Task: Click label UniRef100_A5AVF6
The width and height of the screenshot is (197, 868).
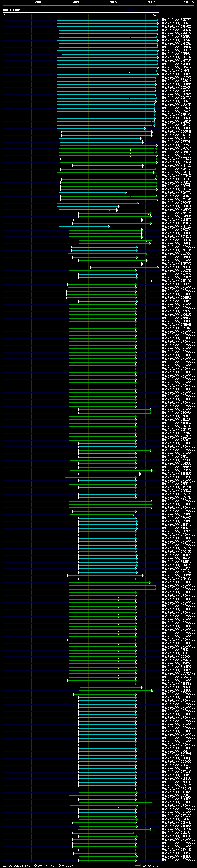Action: pyautogui.click(x=177, y=193)
